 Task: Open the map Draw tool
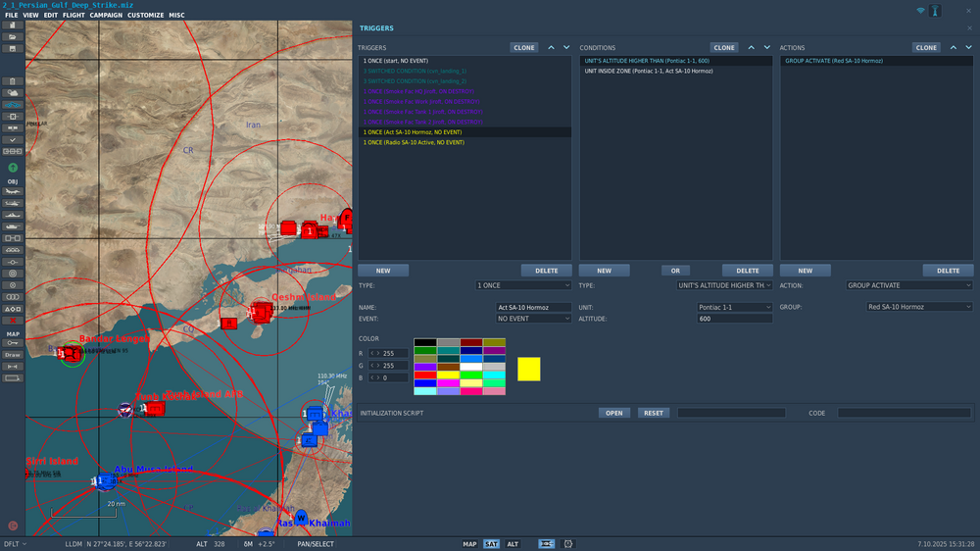tap(13, 355)
